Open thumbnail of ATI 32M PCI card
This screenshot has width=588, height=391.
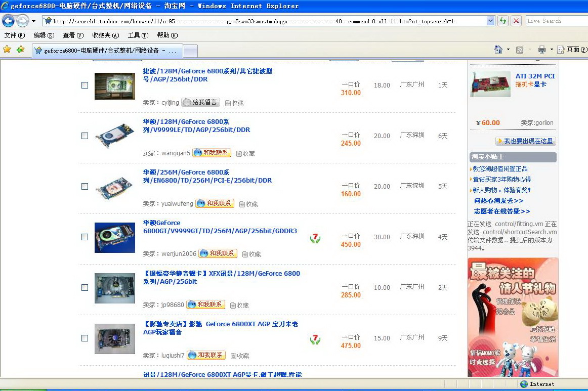[490, 84]
